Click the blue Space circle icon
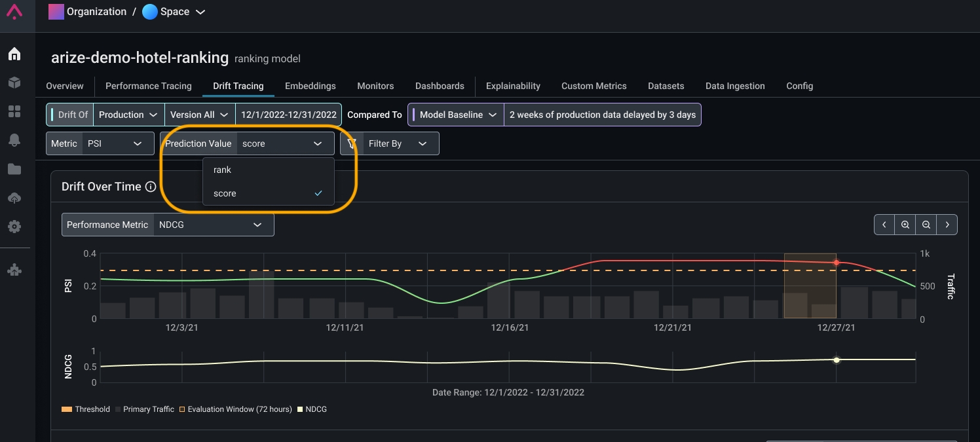This screenshot has width=980, height=442. coord(150,12)
